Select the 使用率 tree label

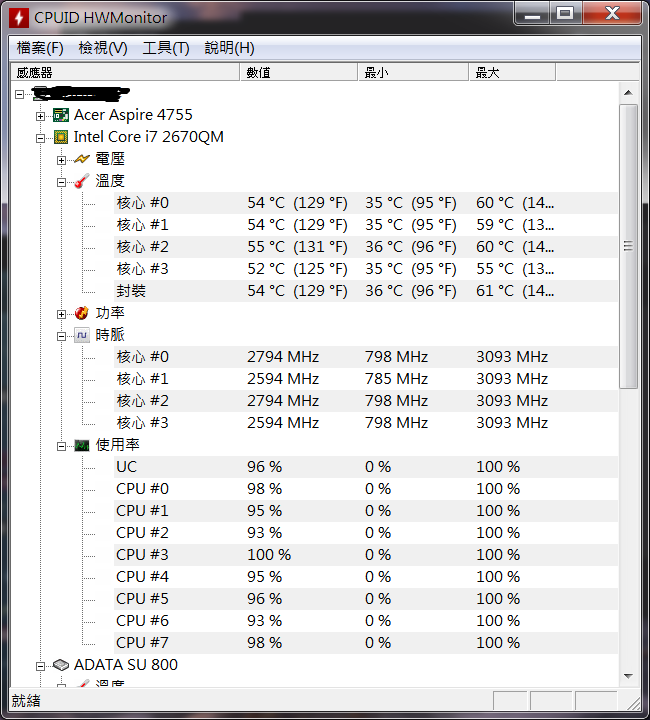click(x=118, y=445)
